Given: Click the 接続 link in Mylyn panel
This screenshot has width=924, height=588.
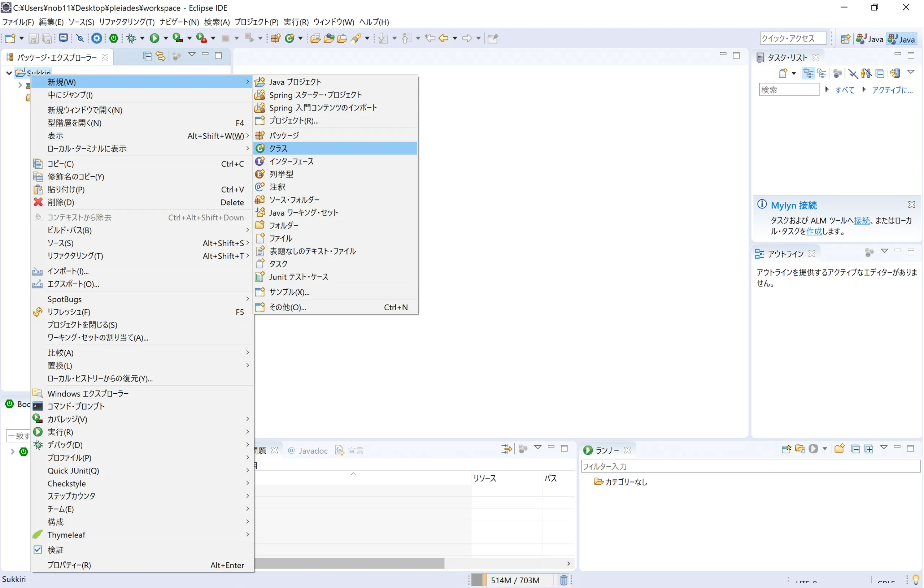Looking at the screenshot, I should click(x=862, y=220).
